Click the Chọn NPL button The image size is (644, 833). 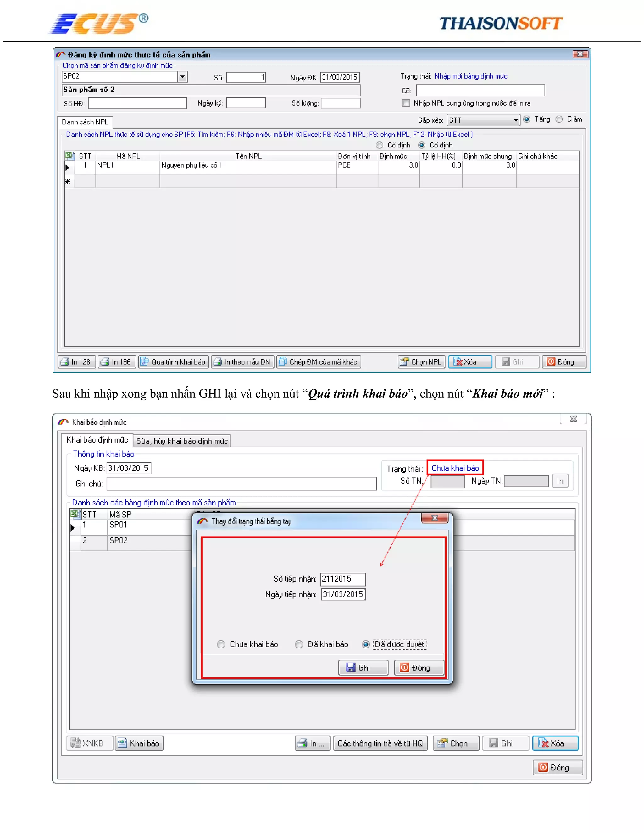point(421,361)
